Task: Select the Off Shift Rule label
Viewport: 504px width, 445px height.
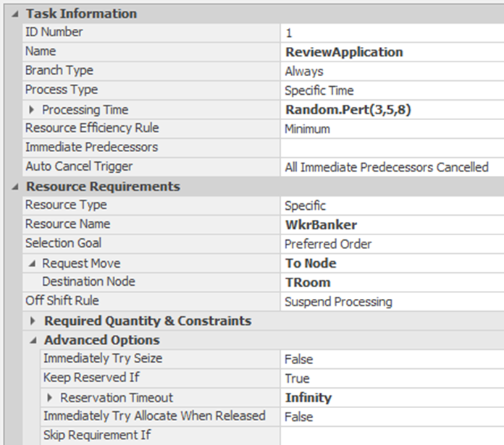Action: pos(62,301)
